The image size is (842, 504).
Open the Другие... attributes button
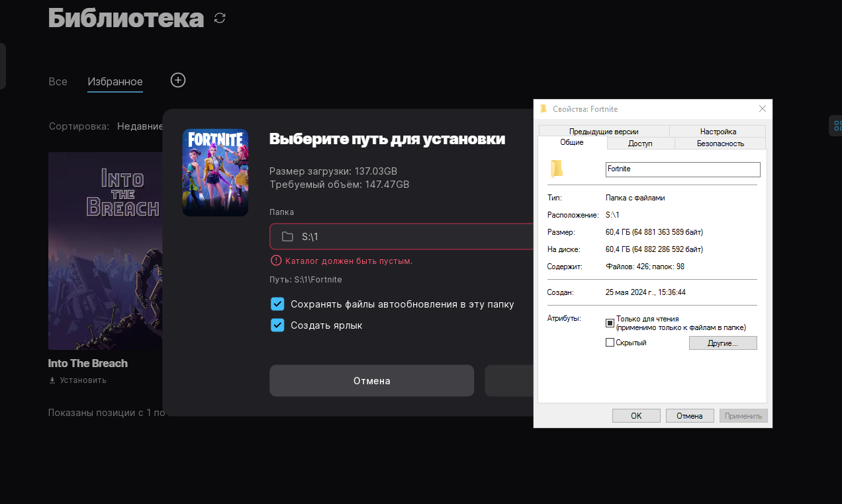coord(723,343)
